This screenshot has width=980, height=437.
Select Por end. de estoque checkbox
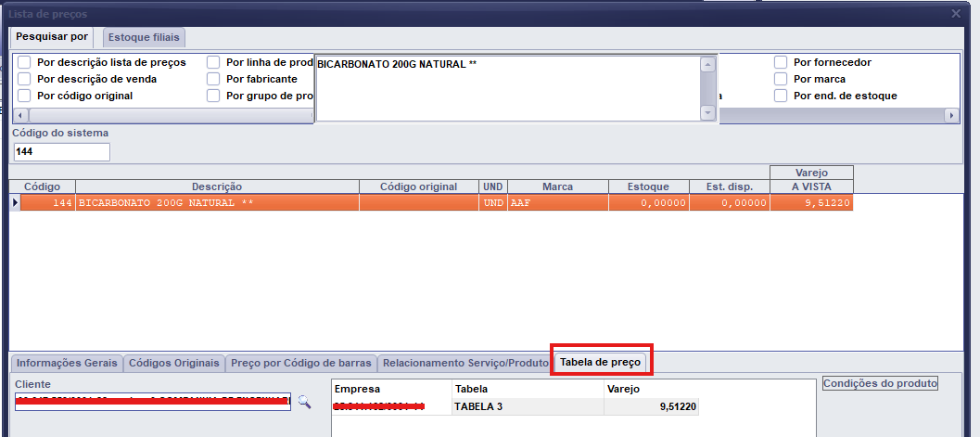pos(781,96)
